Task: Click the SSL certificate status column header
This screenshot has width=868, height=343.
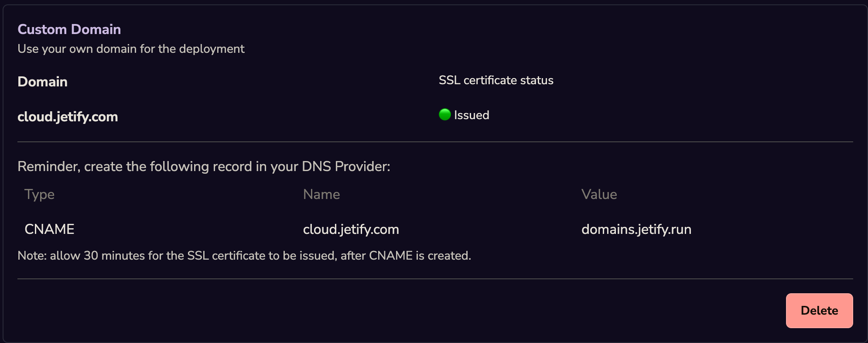Action: tap(496, 80)
